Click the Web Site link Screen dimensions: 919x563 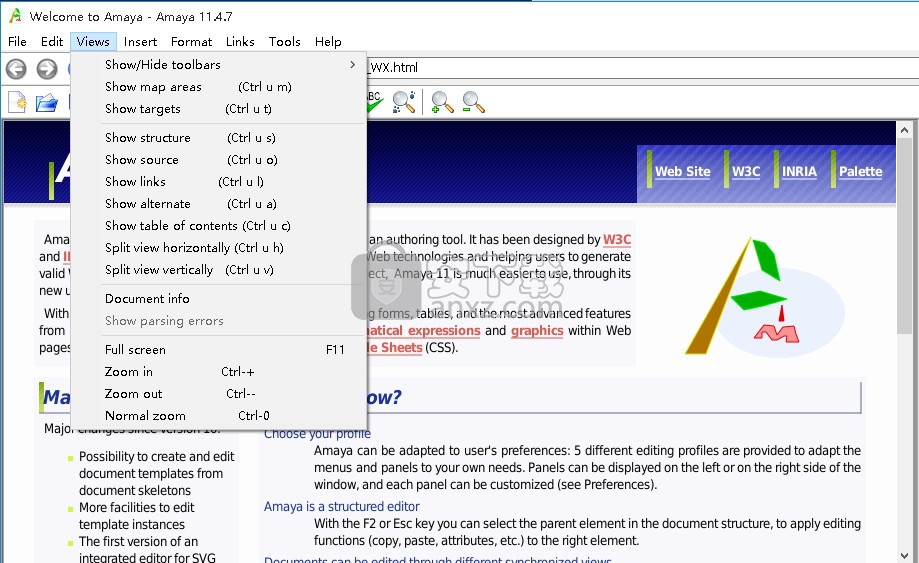coord(682,172)
